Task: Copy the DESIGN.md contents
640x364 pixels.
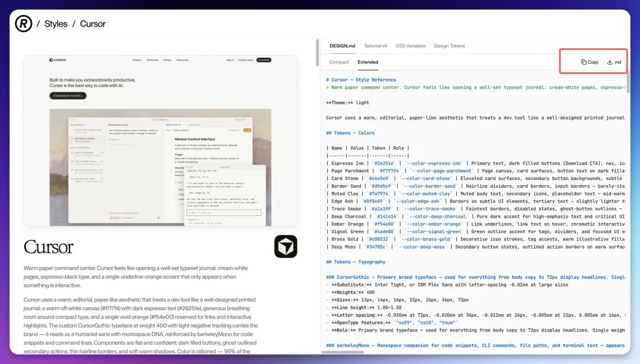Action: [590, 62]
